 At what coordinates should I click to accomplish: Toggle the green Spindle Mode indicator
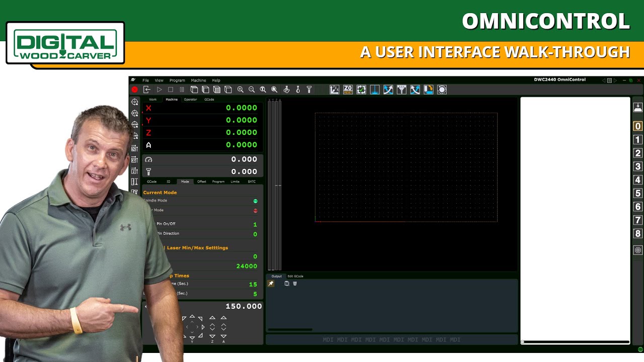click(x=255, y=201)
